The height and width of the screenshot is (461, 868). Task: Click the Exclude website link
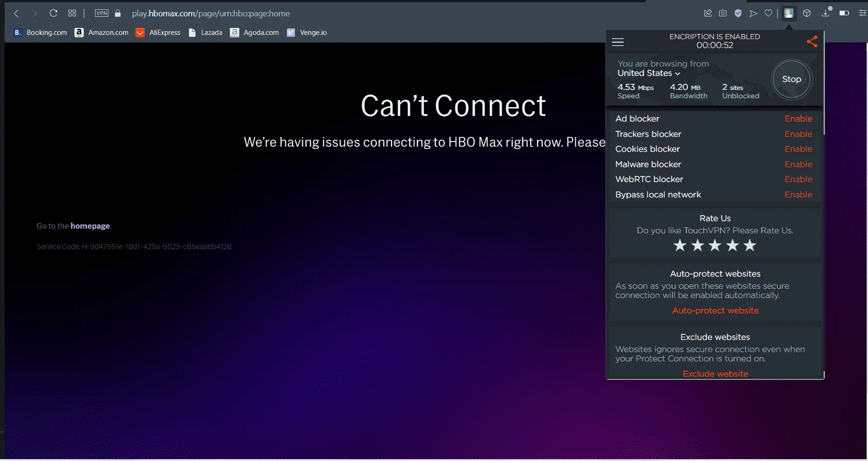[715, 374]
